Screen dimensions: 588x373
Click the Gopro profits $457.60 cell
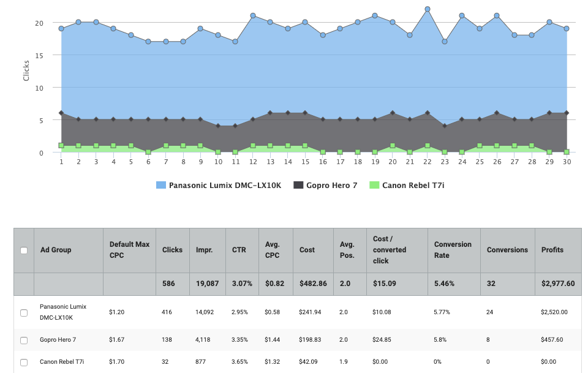click(552, 340)
